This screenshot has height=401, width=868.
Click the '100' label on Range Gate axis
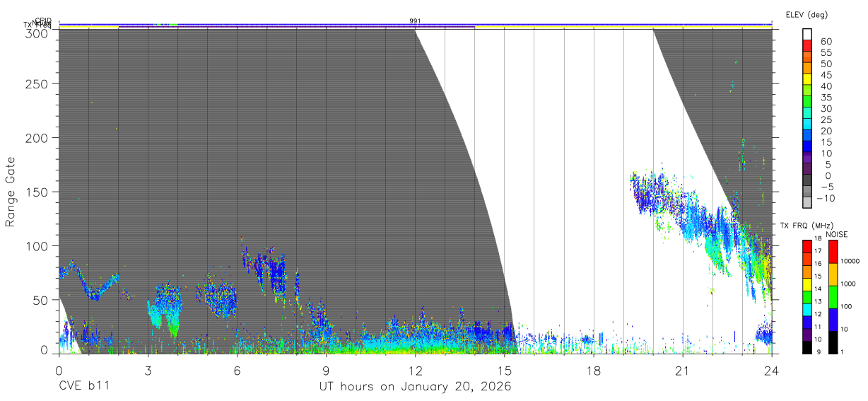(x=37, y=245)
